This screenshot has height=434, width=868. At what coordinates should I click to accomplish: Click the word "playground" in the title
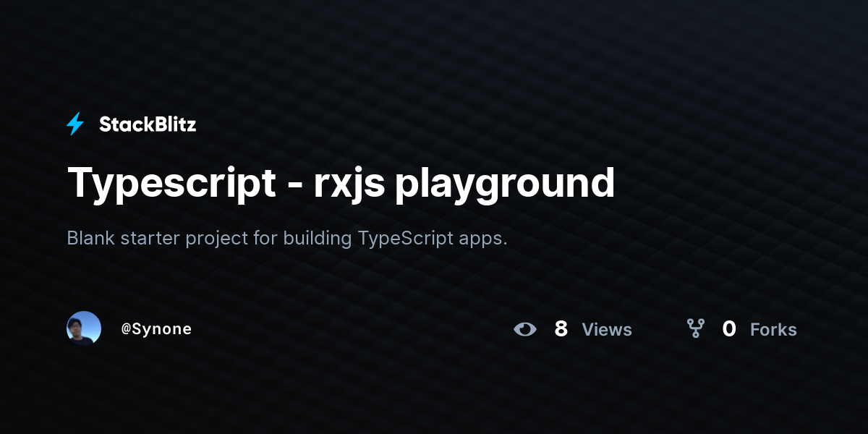(x=505, y=184)
